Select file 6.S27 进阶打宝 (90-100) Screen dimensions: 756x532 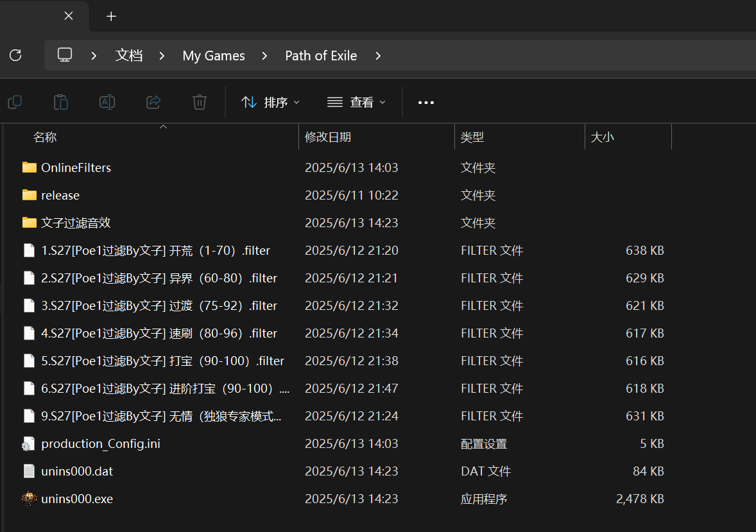point(166,389)
